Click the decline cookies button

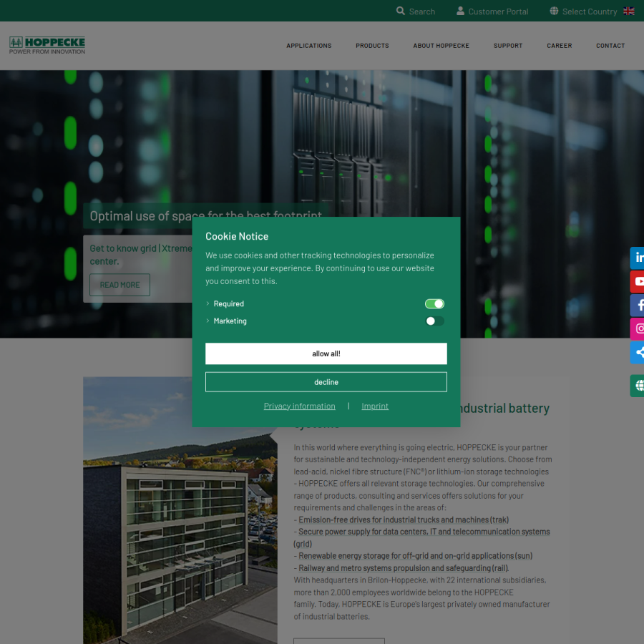[326, 382]
